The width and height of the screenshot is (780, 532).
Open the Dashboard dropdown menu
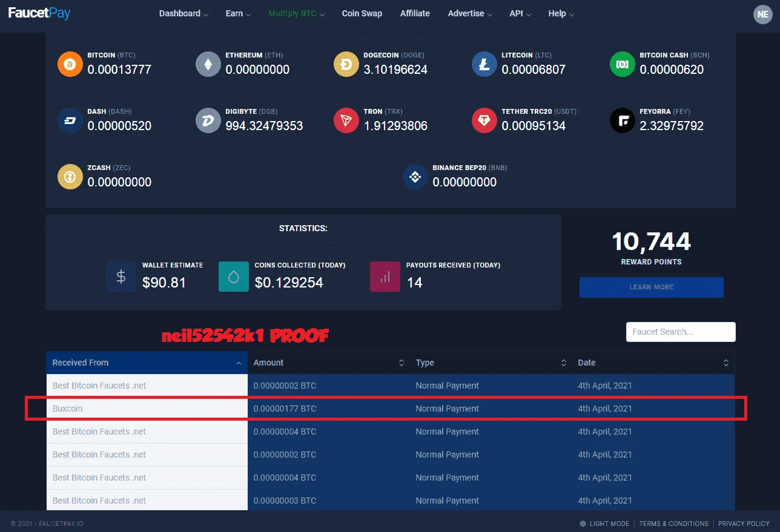click(x=183, y=13)
